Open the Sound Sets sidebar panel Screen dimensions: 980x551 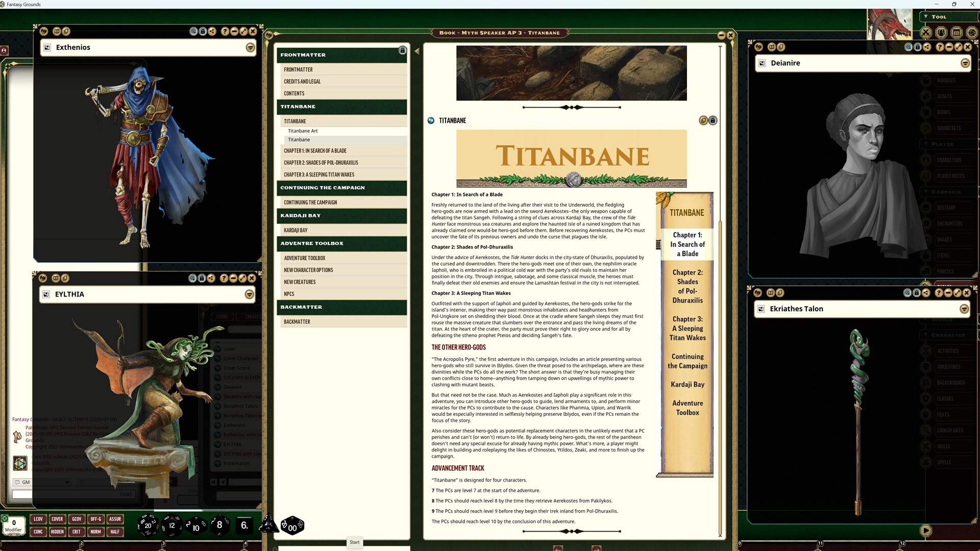point(948,128)
